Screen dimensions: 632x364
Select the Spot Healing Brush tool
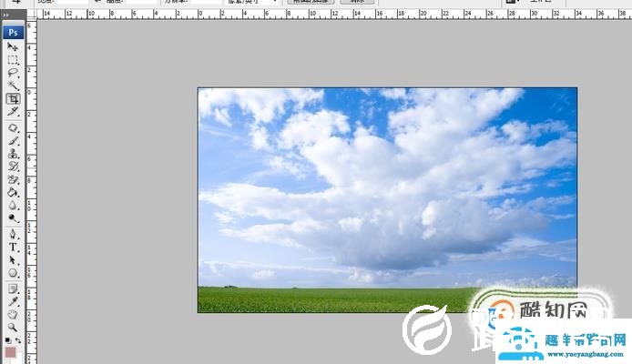click(x=13, y=128)
